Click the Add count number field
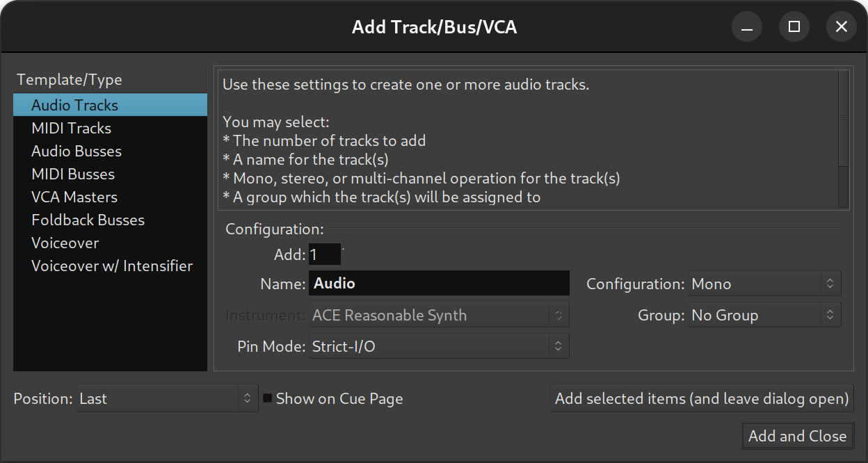This screenshot has height=463, width=868. [x=325, y=254]
